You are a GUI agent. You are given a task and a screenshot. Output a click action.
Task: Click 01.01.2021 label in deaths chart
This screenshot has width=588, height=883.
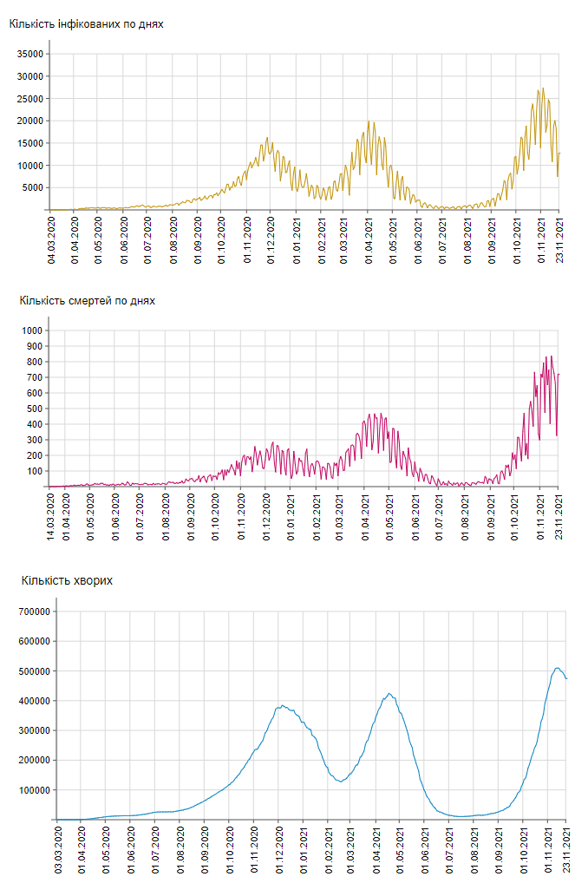coord(291,517)
